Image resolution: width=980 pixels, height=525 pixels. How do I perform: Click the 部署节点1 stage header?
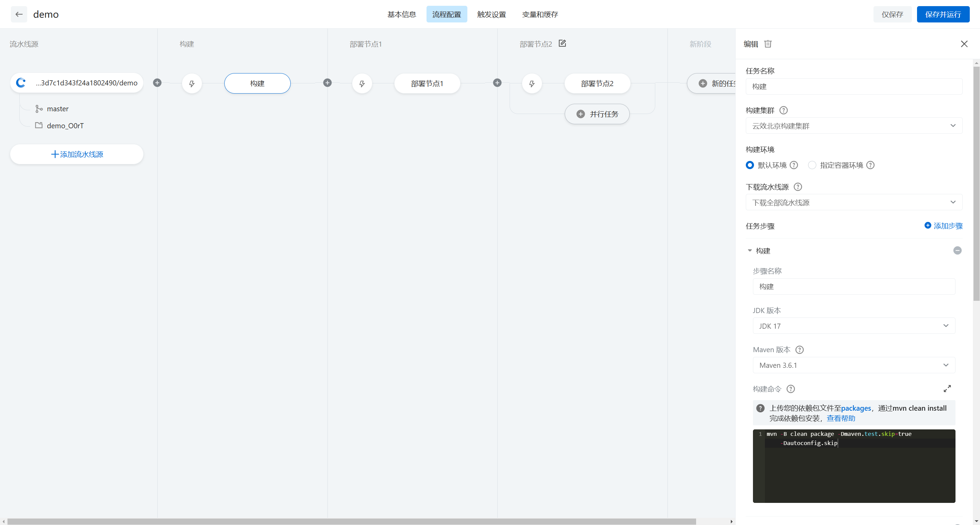click(365, 44)
